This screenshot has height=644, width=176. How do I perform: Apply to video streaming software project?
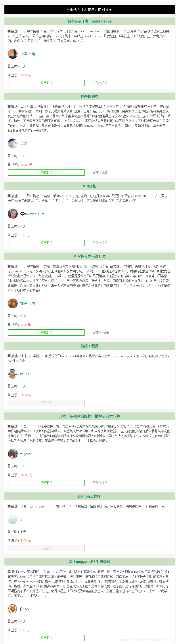click(46, 483)
